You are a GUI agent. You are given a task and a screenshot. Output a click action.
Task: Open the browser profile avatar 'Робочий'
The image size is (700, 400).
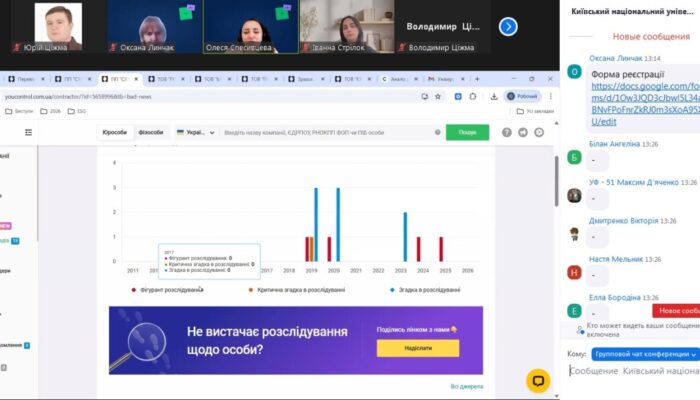pyautogui.click(x=522, y=97)
